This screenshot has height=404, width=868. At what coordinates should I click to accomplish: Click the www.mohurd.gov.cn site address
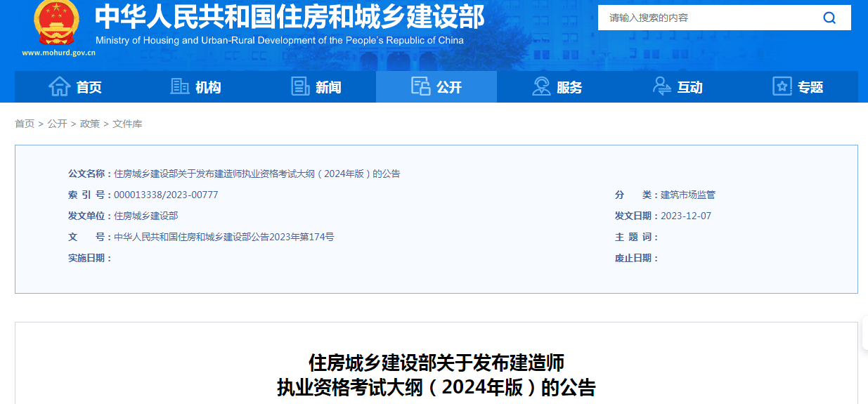tap(58, 53)
